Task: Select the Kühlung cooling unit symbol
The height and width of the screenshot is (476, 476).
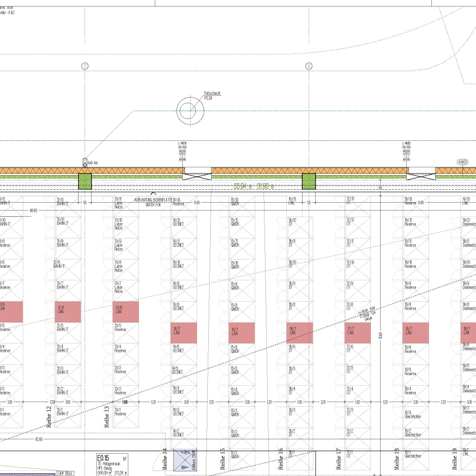Action: click(185, 460)
